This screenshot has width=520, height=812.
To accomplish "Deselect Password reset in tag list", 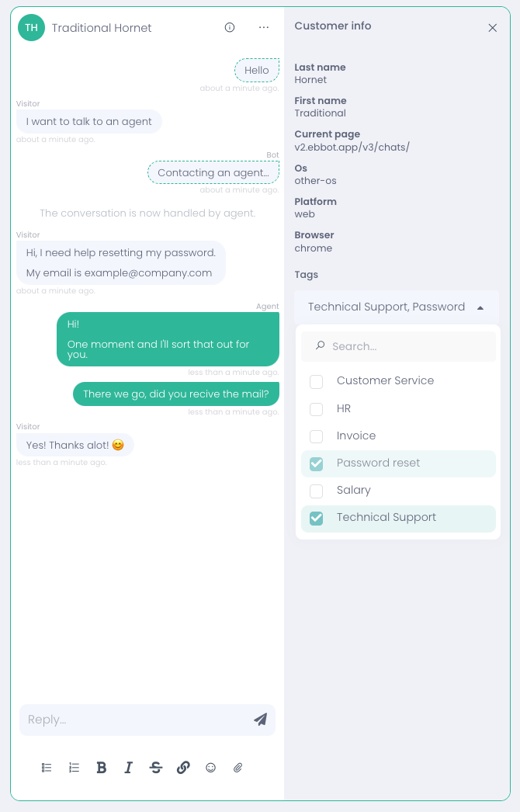I will [x=317, y=464].
